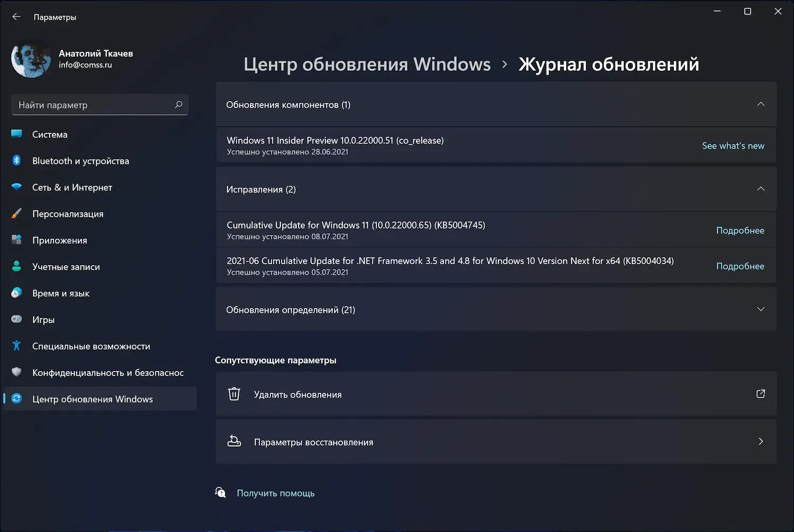Click the Персонализация paintbrush icon
This screenshot has height=532, width=794.
click(16, 213)
